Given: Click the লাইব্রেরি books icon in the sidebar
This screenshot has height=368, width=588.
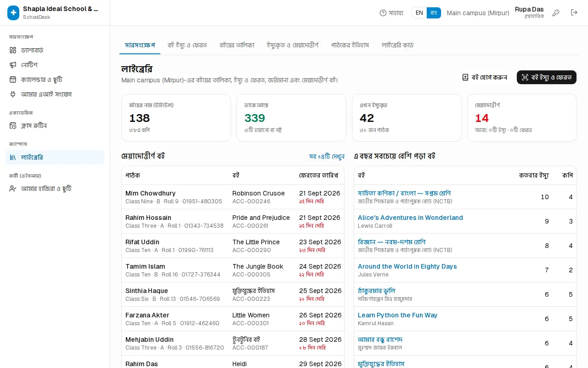Looking at the screenshot, I should click(13, 157).
